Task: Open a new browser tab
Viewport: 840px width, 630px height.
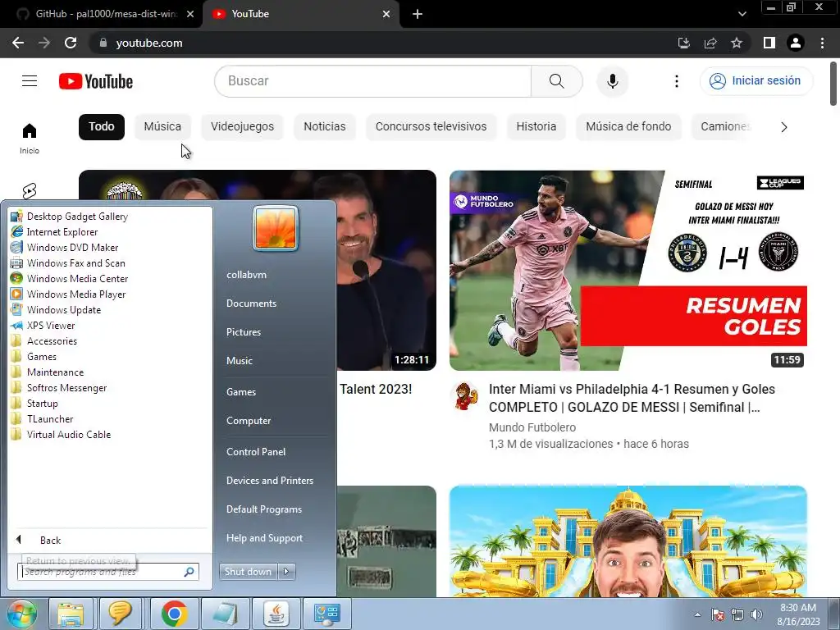Action: point(418,14)
